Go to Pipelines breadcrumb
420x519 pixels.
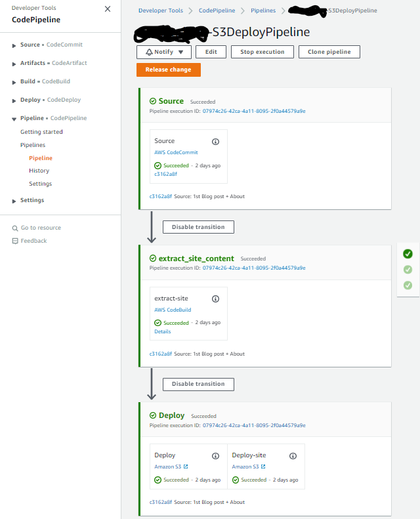click(x=263, y=10)
